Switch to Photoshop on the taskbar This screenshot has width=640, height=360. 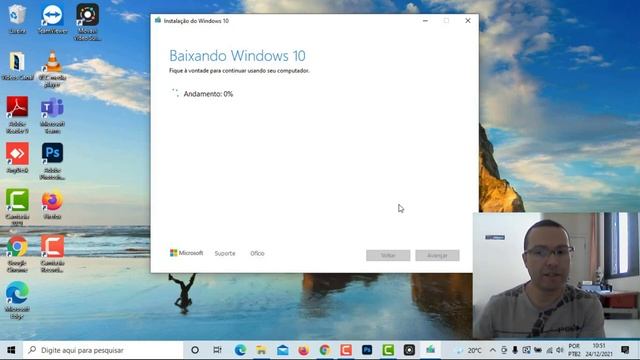click(367, 350)
